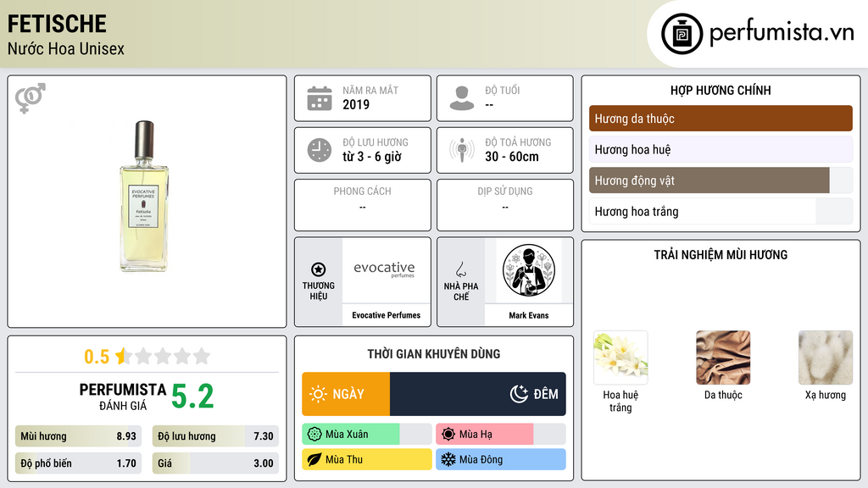The image size is (868, 488).
Task: Open the Da thuộc leather note image
Action: pyautogui.click(x=723, y=358)
